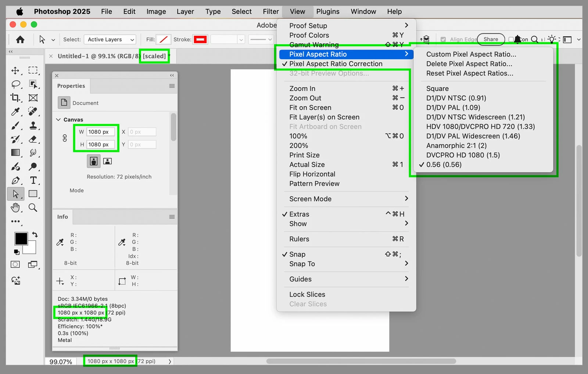The width and height of the screenshot is (588, 374).
Task: Select the Lasso tool
Action: [15, 84]
